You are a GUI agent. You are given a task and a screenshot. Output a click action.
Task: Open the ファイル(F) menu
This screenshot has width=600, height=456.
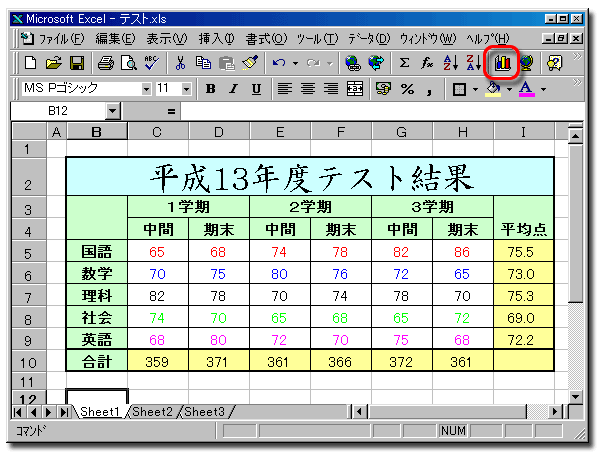tap(61, 38)
